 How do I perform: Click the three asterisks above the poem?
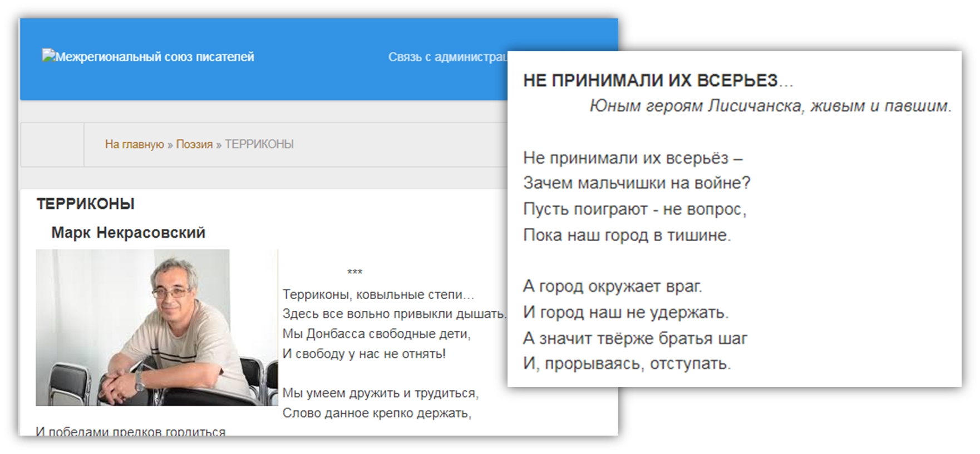click(x=354, y=272)
